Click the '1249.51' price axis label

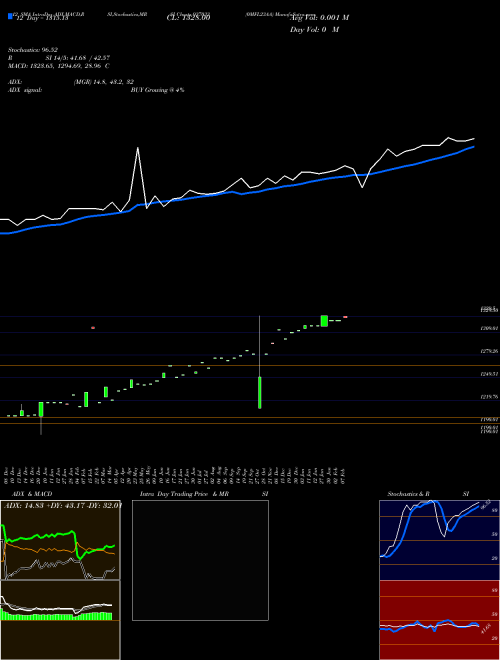tap(489, 373)
